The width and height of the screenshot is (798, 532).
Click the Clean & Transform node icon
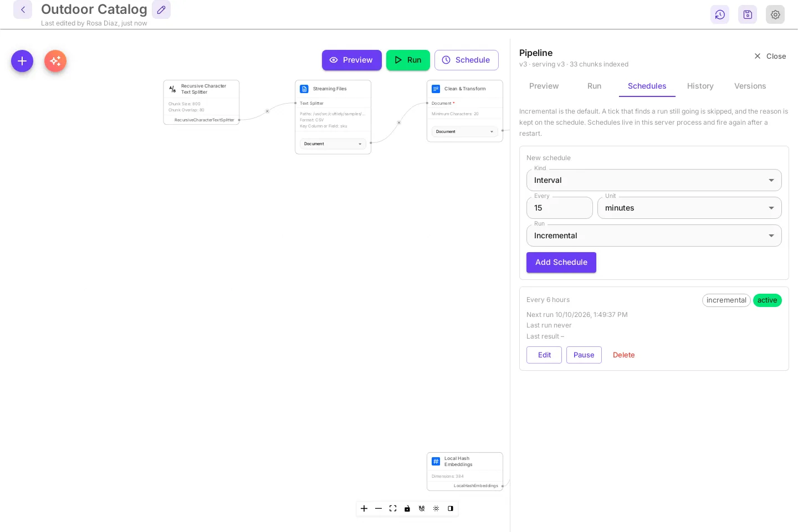(x=436, y=89)
